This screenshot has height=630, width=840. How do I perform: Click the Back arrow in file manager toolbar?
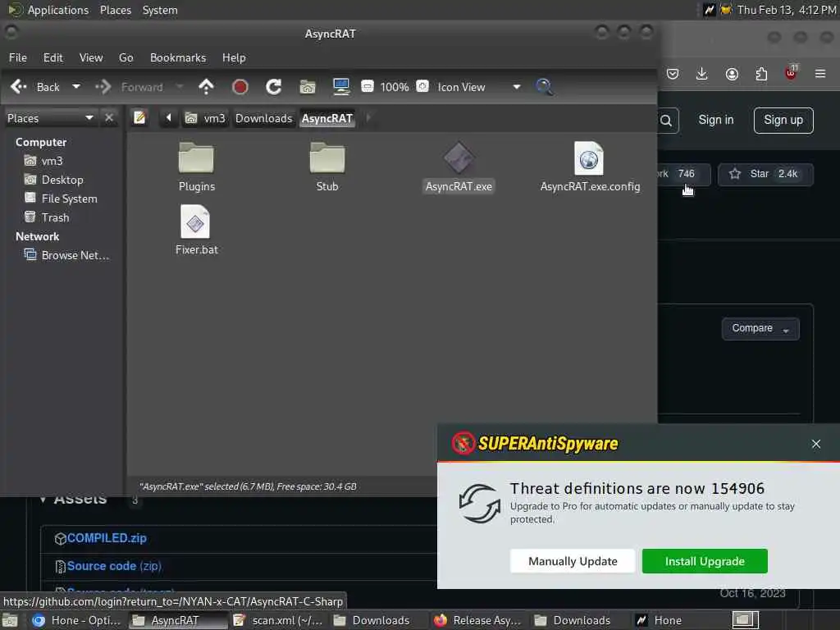click(19, 87)
